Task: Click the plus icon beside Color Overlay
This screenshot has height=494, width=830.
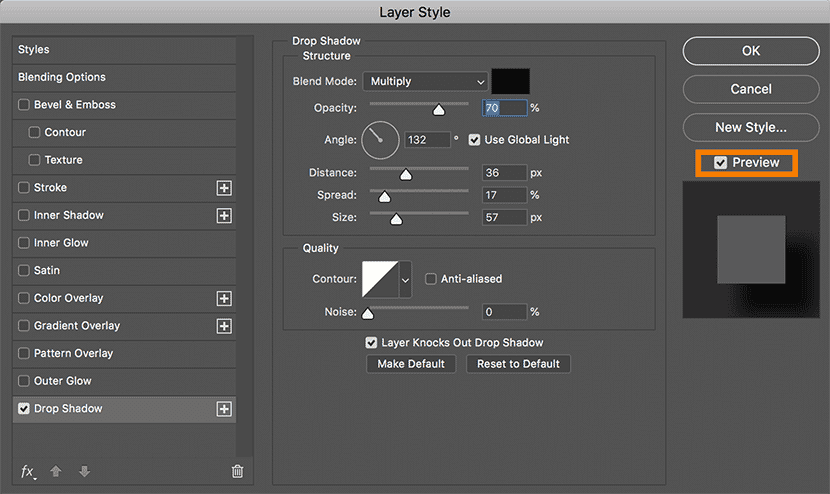Action: (x=224, y=298)
